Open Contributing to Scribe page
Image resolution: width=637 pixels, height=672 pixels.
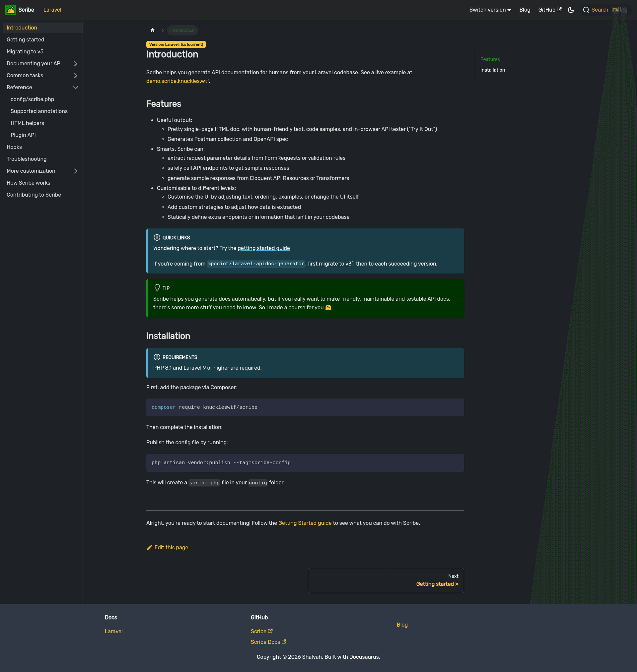point(42,194)
